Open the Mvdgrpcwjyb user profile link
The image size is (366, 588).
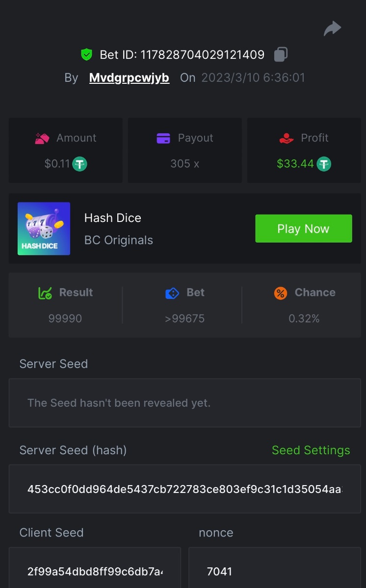click(129, 78)
